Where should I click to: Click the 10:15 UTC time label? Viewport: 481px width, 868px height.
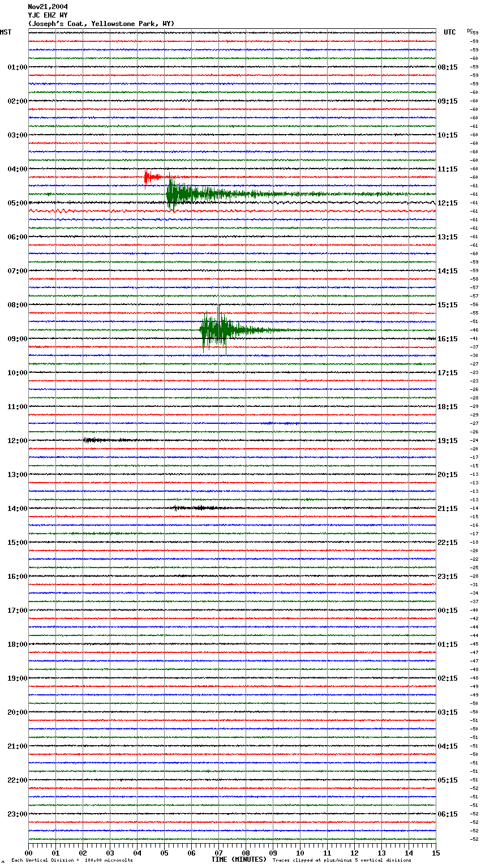coord(448,135)
